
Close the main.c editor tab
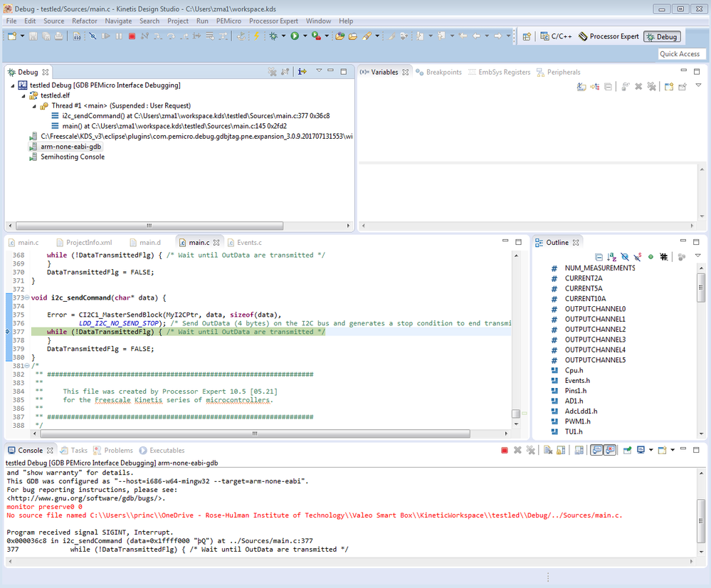[x=217, y=243]
